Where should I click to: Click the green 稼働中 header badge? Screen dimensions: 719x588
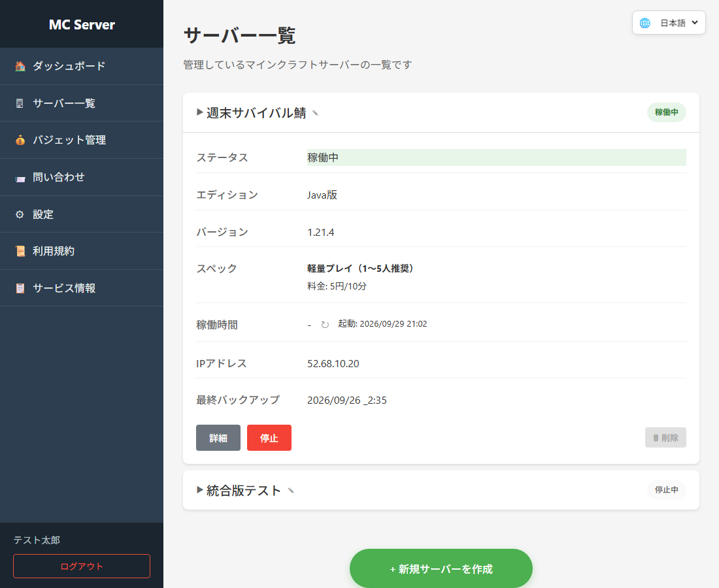coord(666,112)
